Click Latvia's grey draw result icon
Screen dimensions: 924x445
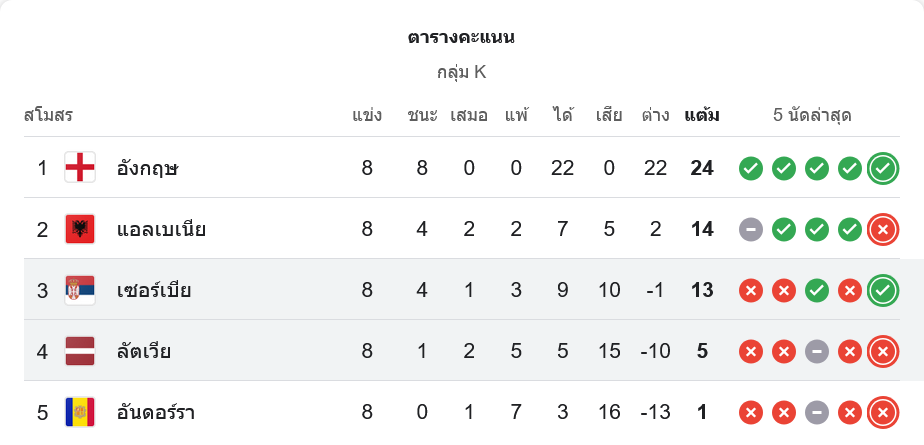tap(817, 351)
